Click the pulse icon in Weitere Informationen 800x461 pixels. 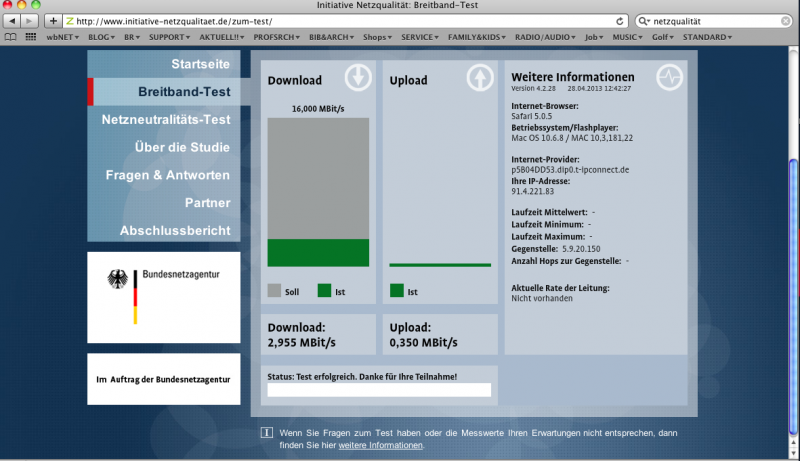pyautogui.click(x=669, y=77)
